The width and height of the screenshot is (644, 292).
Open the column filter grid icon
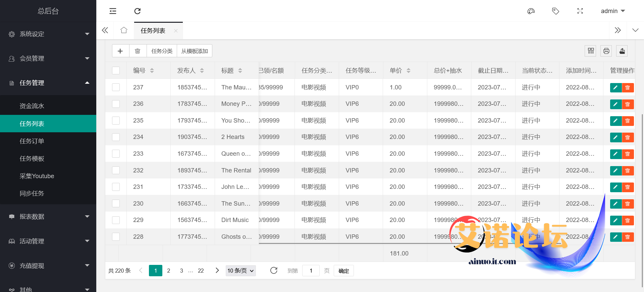pyautogui.click(x=591, y=51)
